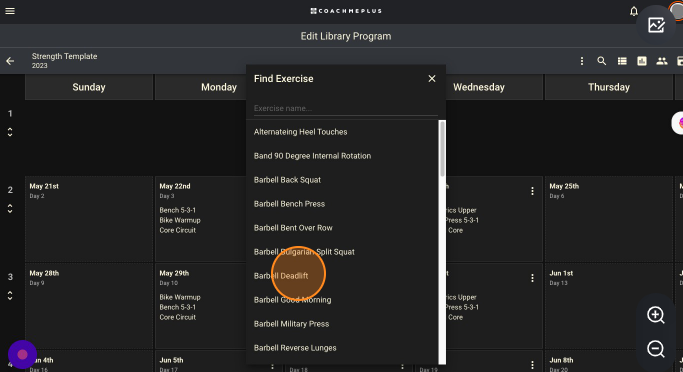Open the program's three-dot options menu
Screen dimensions: 683x372
point(582,61)
